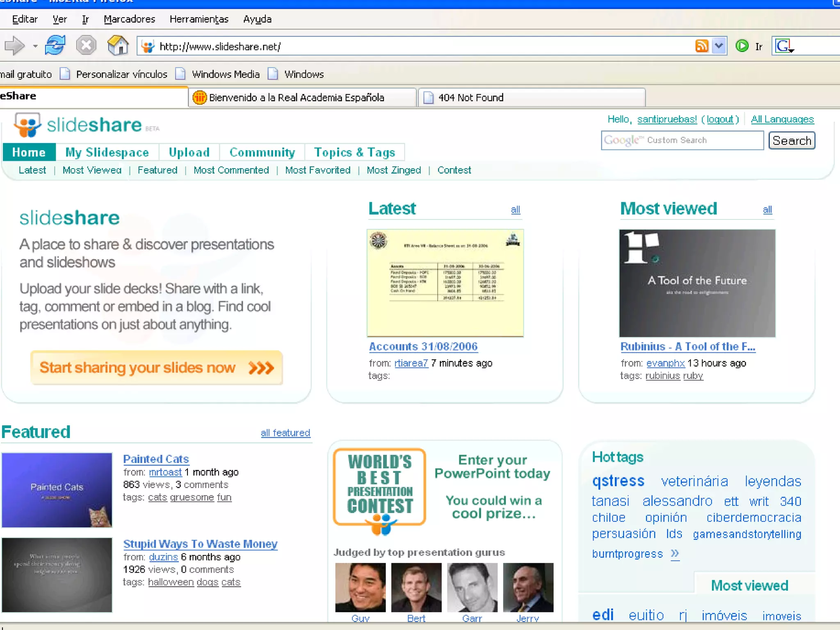
Task: Open the Painted Cats presentation link
Action: pyautogui.click(x=156, y=459)
